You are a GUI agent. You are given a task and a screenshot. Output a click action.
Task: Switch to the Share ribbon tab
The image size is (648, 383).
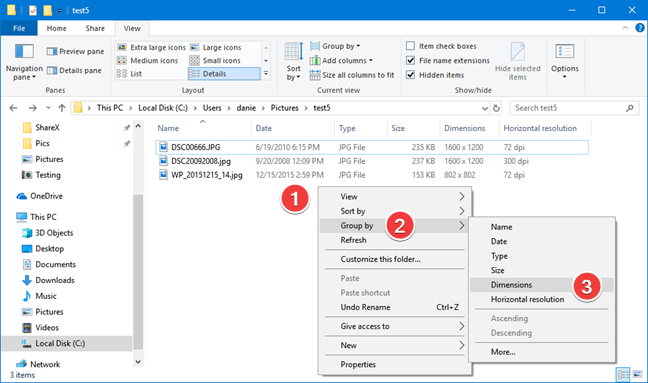tap(95, 28)
